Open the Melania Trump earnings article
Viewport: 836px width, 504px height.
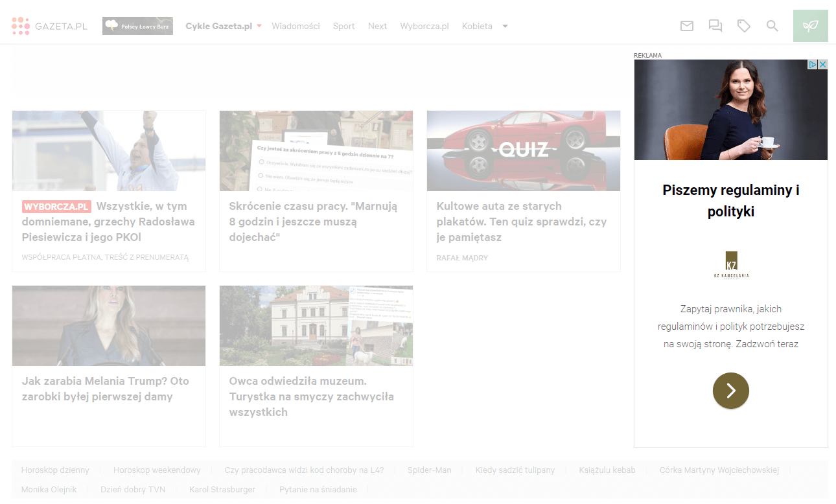tap(106, 388)
